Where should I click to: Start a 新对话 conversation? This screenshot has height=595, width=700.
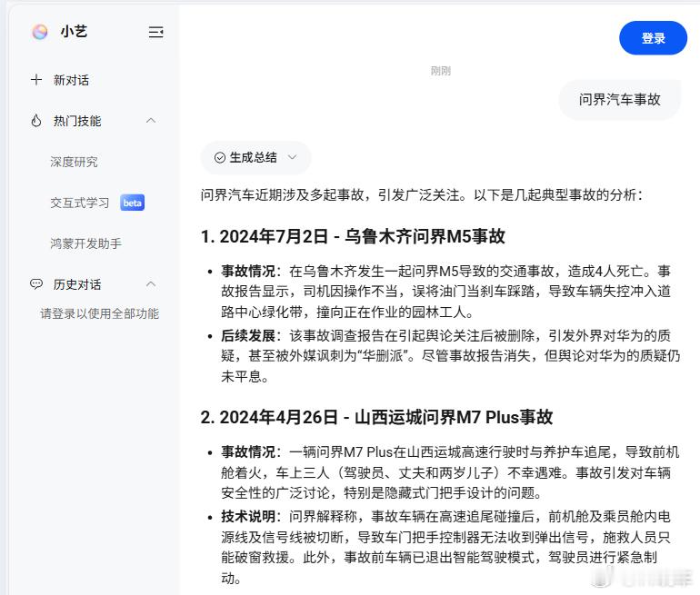(71, 80)
